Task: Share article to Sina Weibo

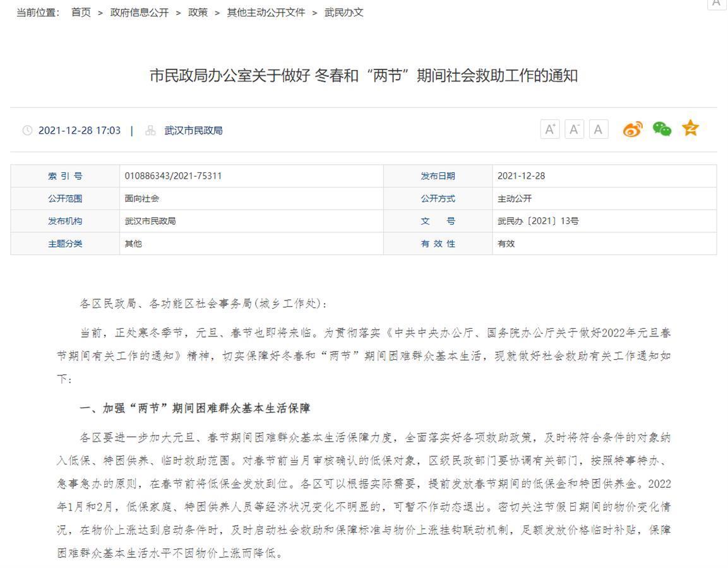Action: pos(632,129)
